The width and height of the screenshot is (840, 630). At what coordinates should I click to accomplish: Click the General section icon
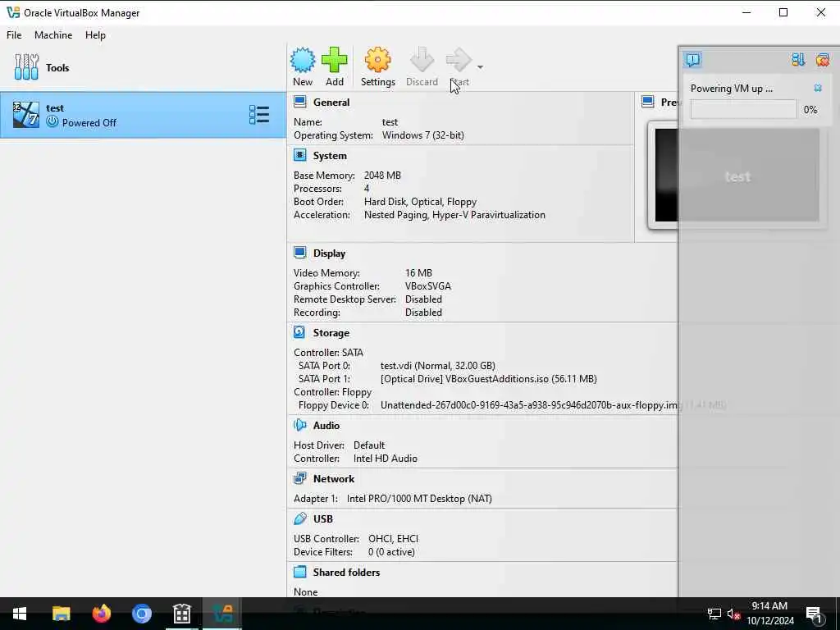300,102
